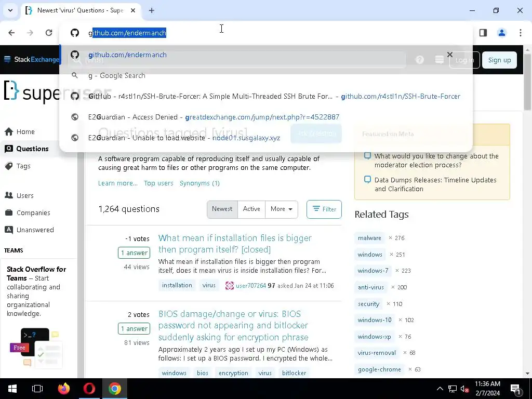Click the address bar text github.com/endermanch
The image size is (532, 399).
[x=127, y=33]
